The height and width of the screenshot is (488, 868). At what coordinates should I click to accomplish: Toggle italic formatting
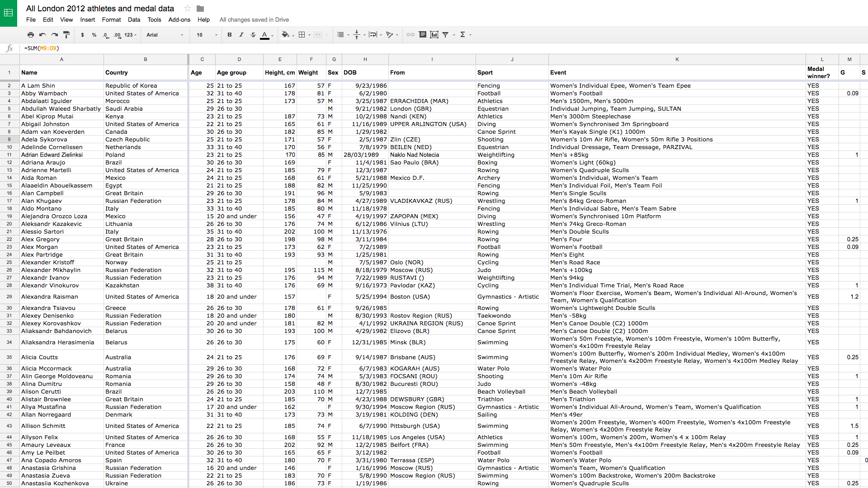[241, 35]
